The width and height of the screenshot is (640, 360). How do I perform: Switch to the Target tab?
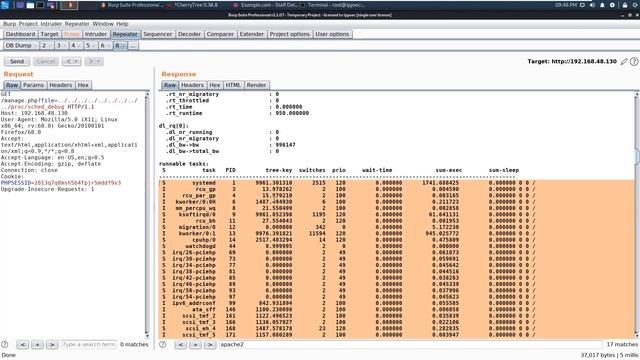pos(49,34)
